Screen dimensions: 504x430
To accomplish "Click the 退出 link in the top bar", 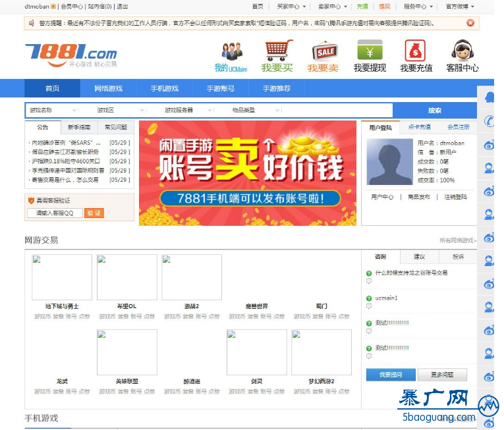I will coord(122,7).
